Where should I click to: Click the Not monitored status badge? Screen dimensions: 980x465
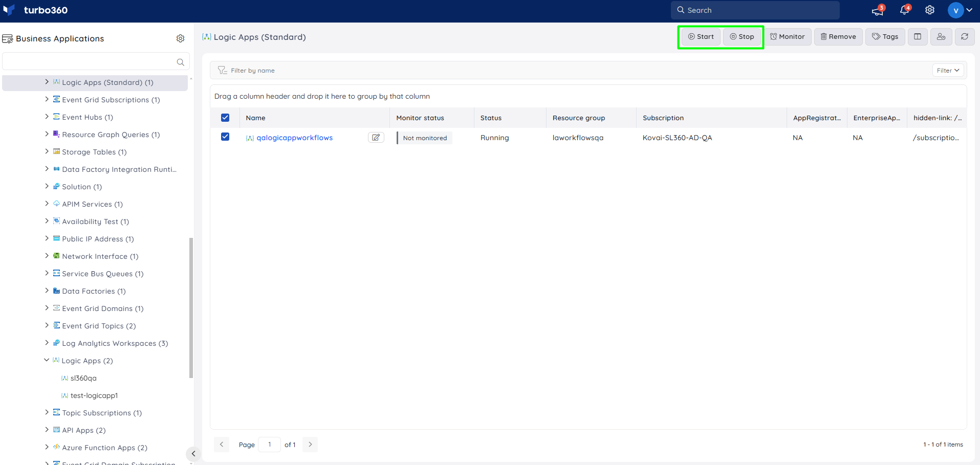425,138
